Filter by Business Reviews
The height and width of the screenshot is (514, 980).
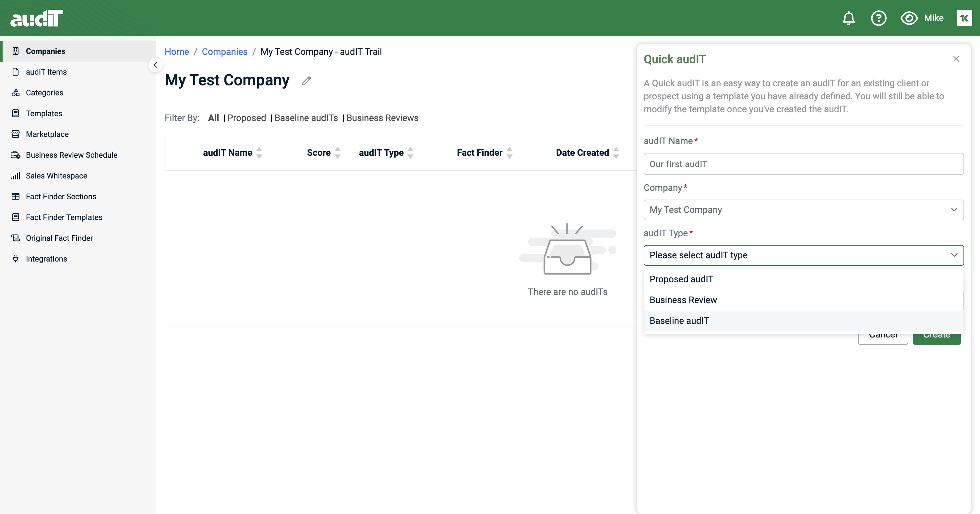coord(382,118)
